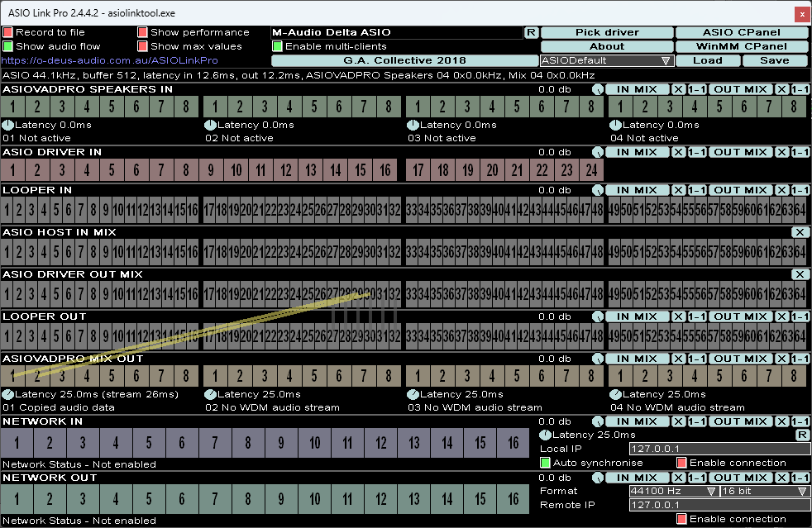Click latency knob for 01 Copied audio data
The width and height of the screenshot is (812, 528).
(7, 394)
